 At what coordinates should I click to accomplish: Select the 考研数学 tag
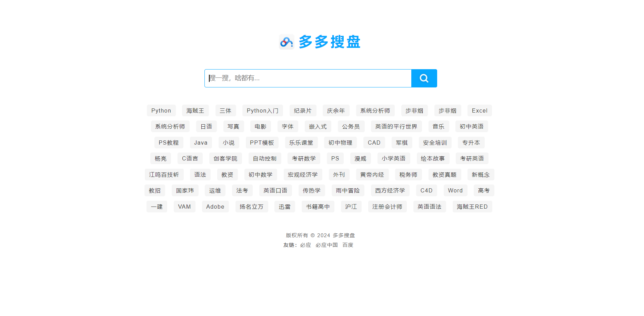click(304, 158)
